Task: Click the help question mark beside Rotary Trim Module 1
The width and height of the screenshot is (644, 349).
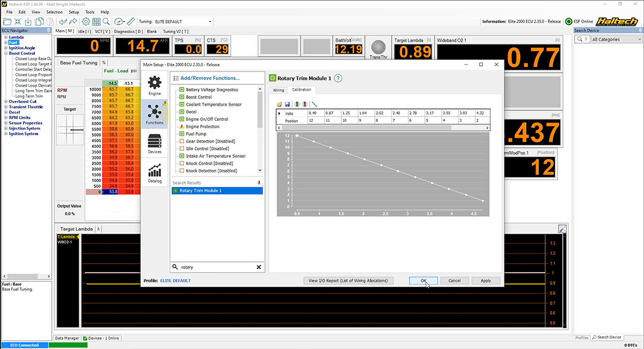Action: 338,78
